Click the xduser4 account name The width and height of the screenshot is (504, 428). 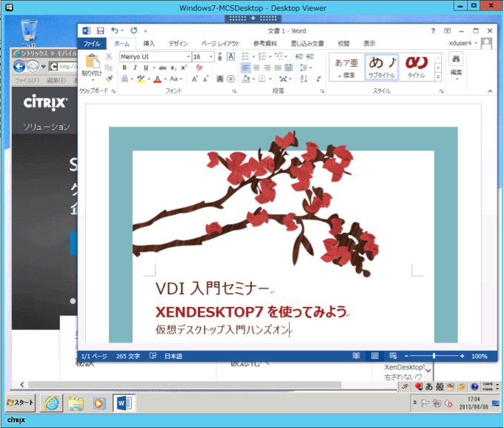click(460, 43)
